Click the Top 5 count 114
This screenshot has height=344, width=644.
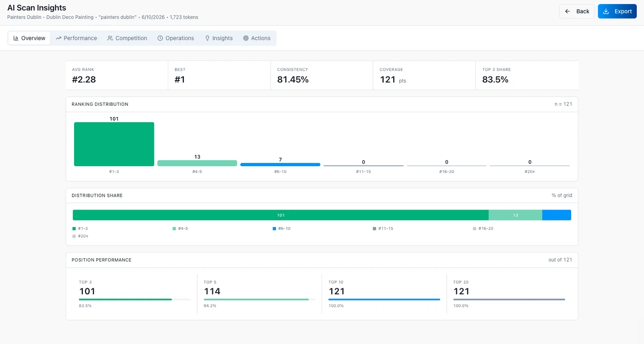pos(212,291)
